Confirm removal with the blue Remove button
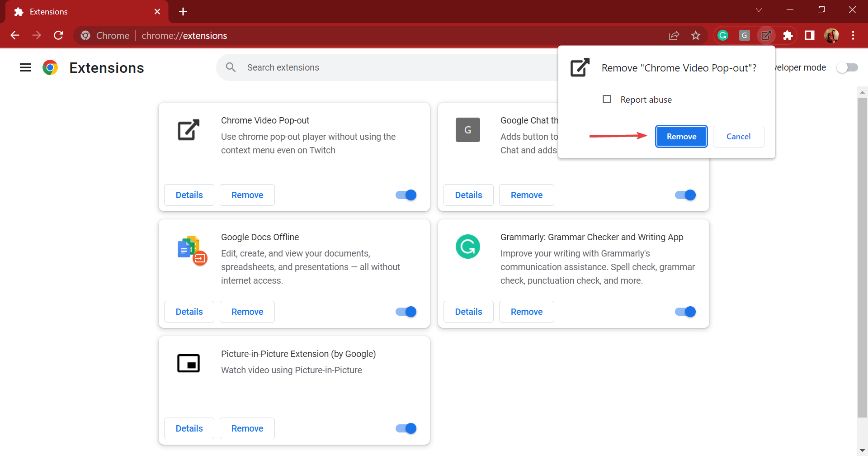The image size is (868, 456). point(681,137)
